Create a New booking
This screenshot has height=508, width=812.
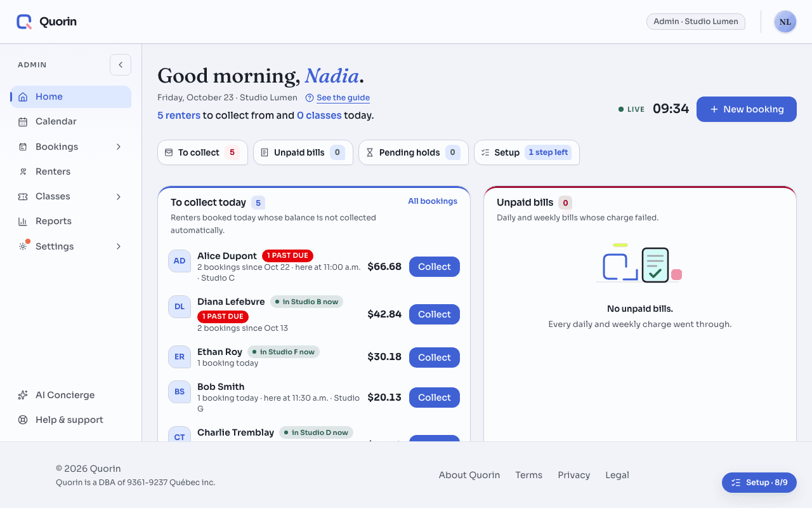[747, 109]
